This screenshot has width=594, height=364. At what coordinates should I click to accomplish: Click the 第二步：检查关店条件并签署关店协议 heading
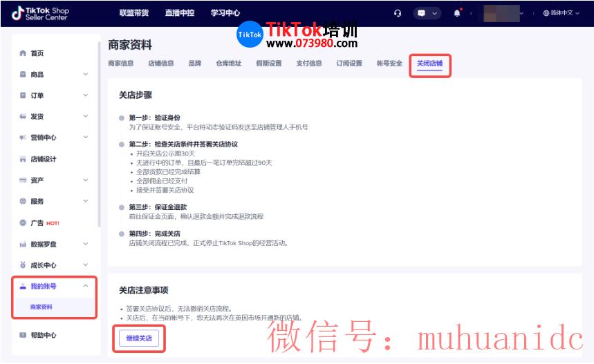tap(183, 144)
